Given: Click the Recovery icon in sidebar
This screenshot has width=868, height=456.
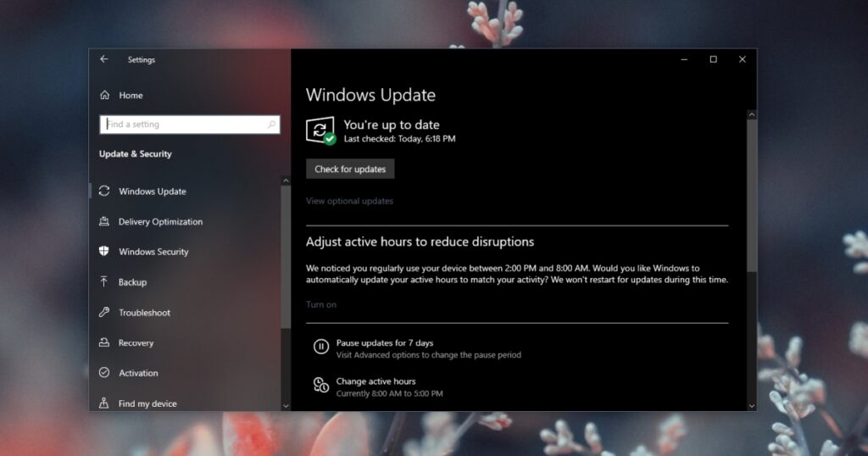Looking at the screenshot, I should point(104,342).
